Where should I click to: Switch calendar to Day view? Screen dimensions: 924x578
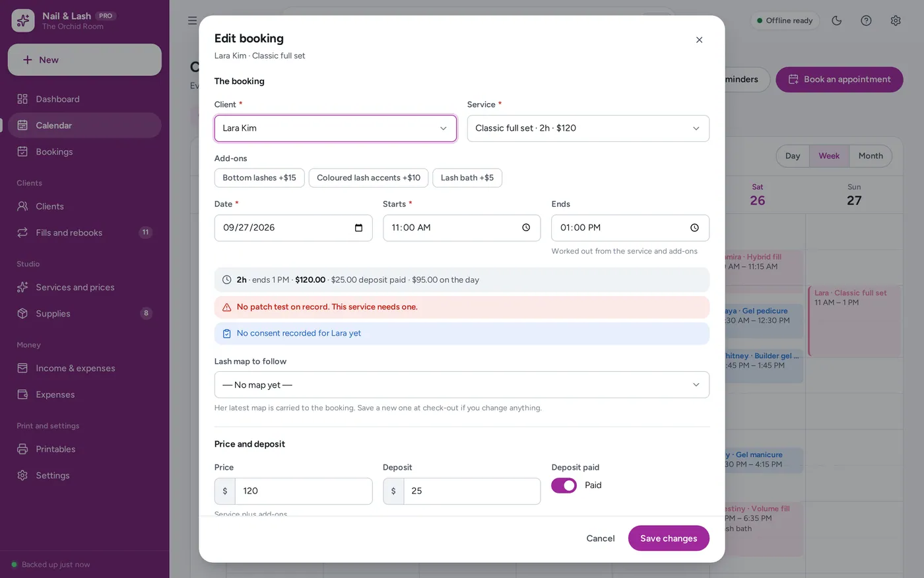(793, 156)
